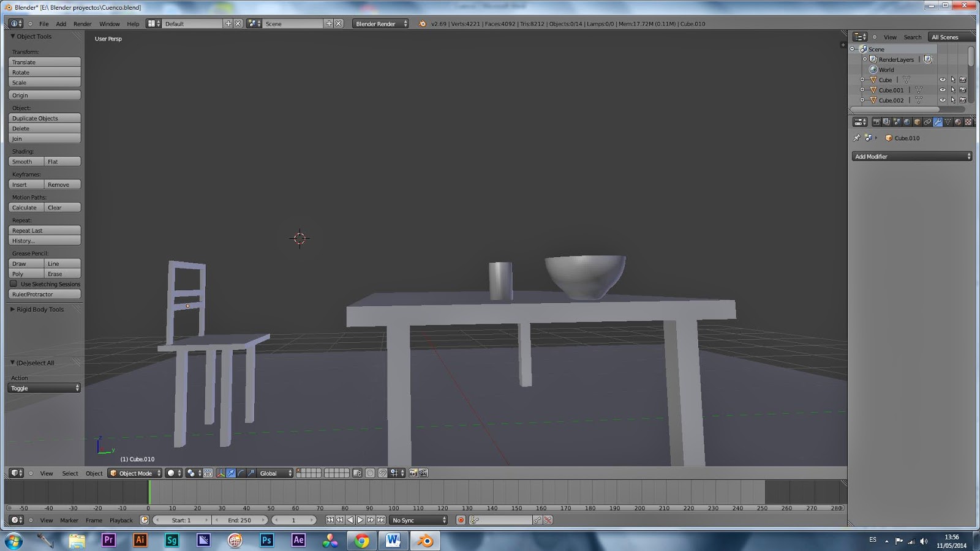Image resolution: width=980 pixels, height=551 pixels.
Task: Open the World properties globe icon
Action: 907,122
